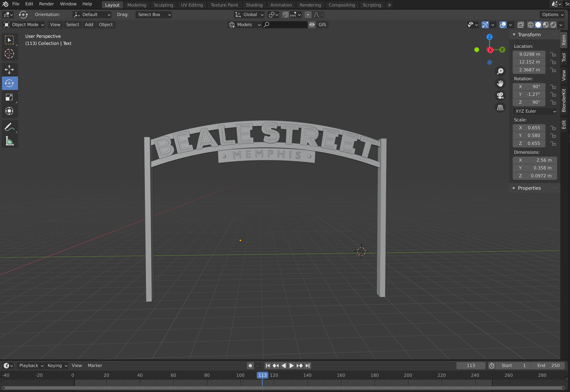
Task: Toggle Rotation Z lock
Action: 553,102
